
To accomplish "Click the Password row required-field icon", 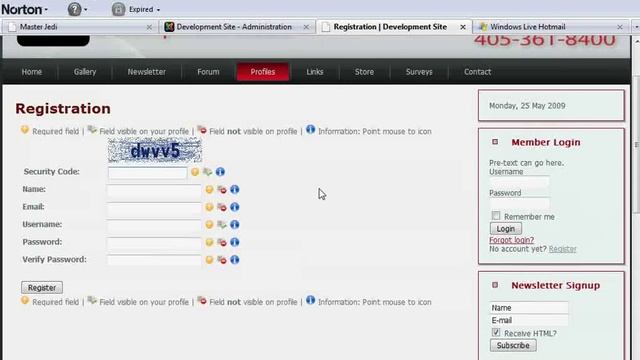I will tap(209, 242).
